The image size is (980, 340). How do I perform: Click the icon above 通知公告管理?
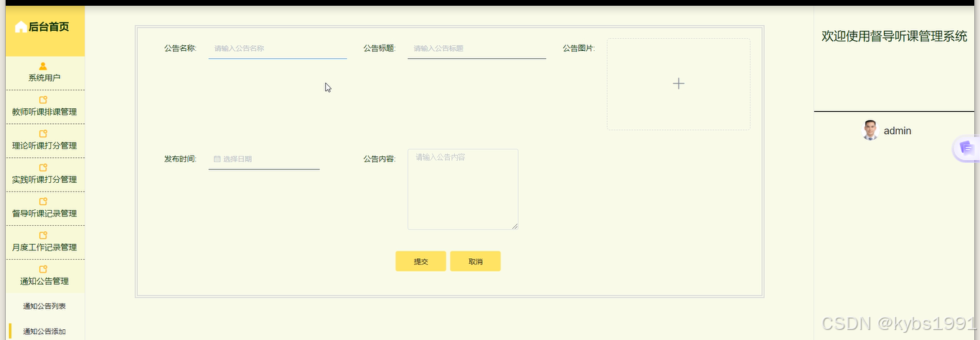(x=44, y=269)
